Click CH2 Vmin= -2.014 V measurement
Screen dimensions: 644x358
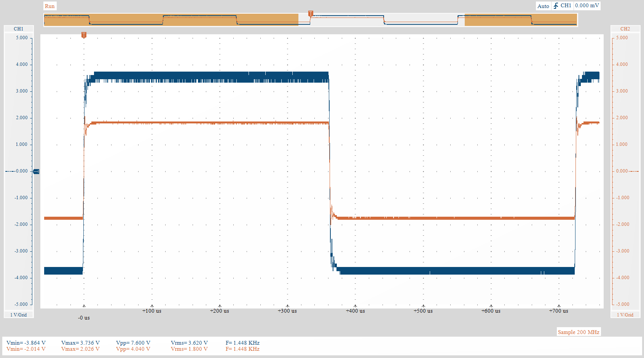26,349
